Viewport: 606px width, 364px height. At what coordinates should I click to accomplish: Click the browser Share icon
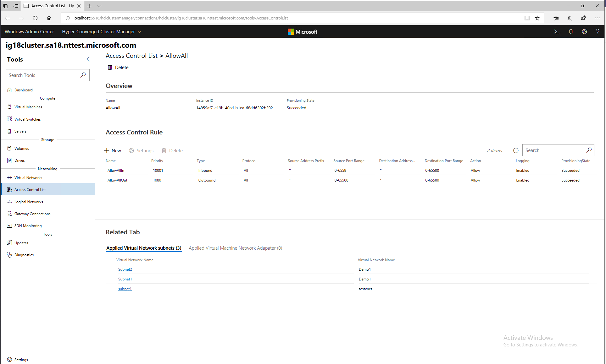583,18
